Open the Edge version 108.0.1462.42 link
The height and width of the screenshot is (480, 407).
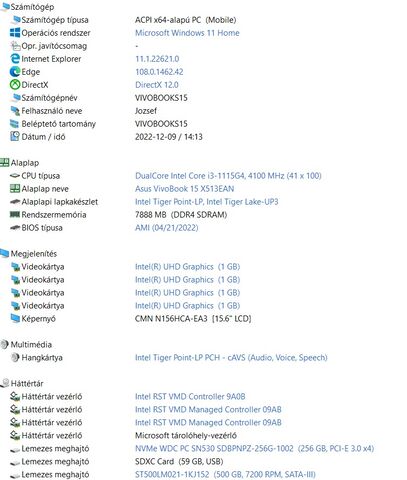point(159,72)
